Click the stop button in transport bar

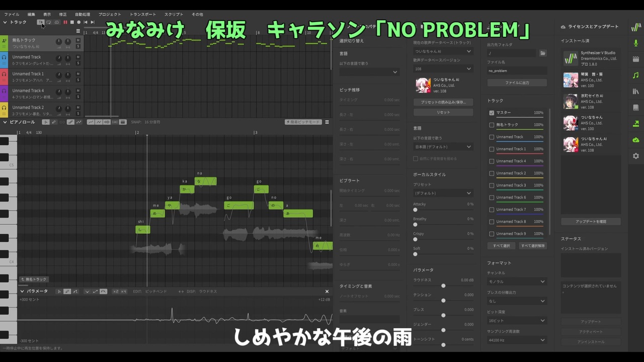pos(72,22)
